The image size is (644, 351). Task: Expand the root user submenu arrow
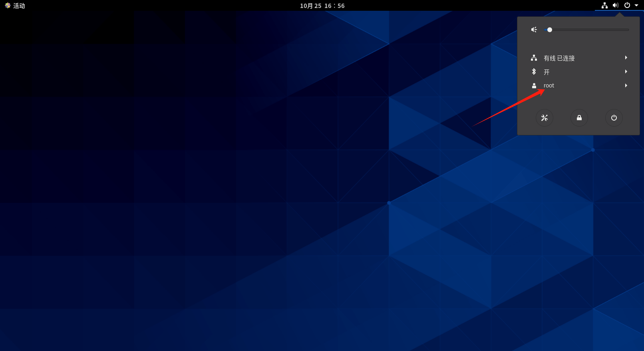tap(626, 85)
